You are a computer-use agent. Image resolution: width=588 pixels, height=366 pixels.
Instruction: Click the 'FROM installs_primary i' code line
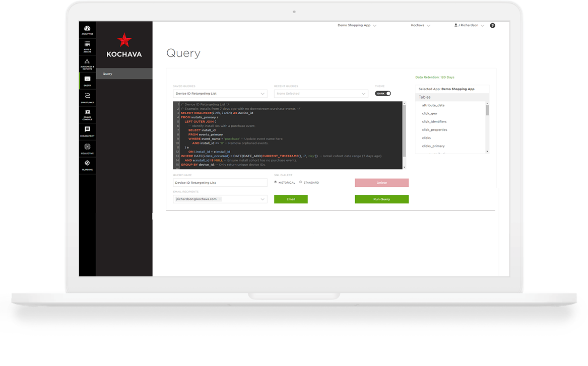(x=199, y=117)
